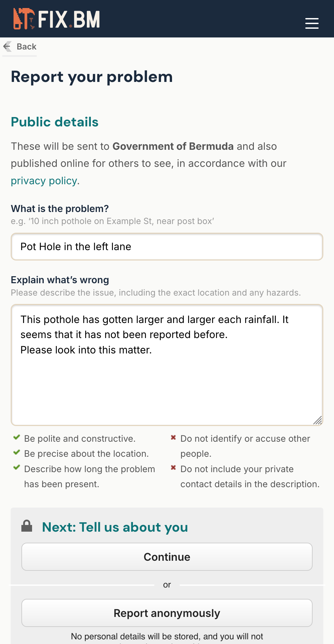This screenshot has width=334, height=644.
Task: Click the 'or' divider between action buttons
Action: [167, 584]
